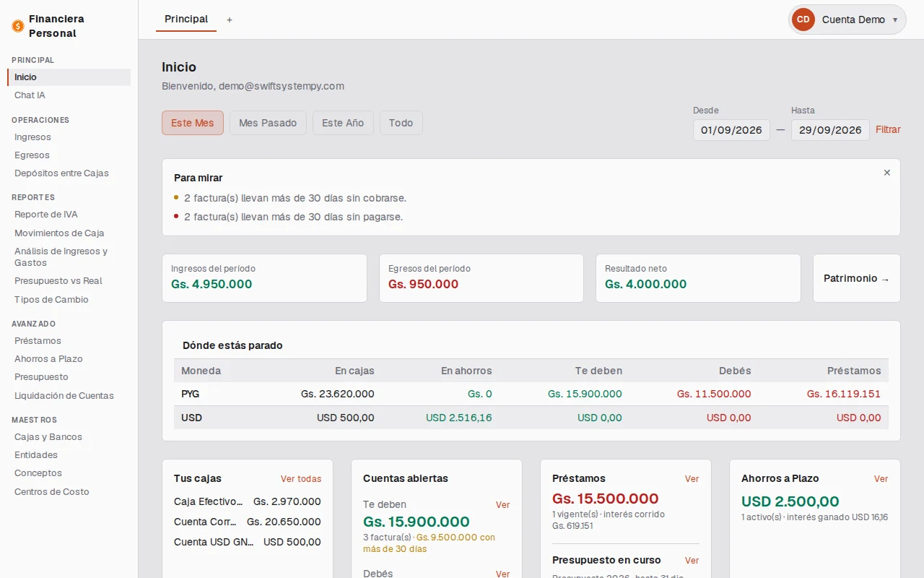Image resolution: width=924 pixels, height=578 pixels.
Task: Click the Financiera Personal coin logo icon
Action: click(x=18, y=26)
